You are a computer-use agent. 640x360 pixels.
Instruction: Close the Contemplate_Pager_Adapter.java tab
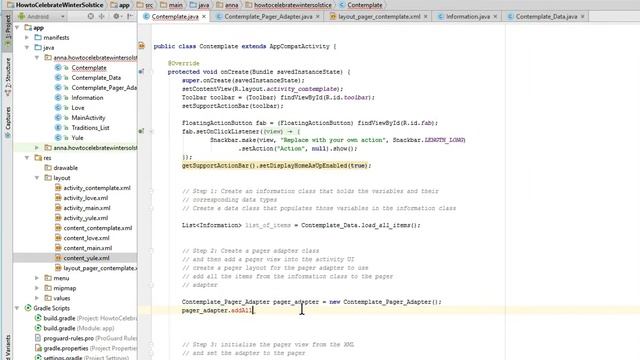pos(318,17)
